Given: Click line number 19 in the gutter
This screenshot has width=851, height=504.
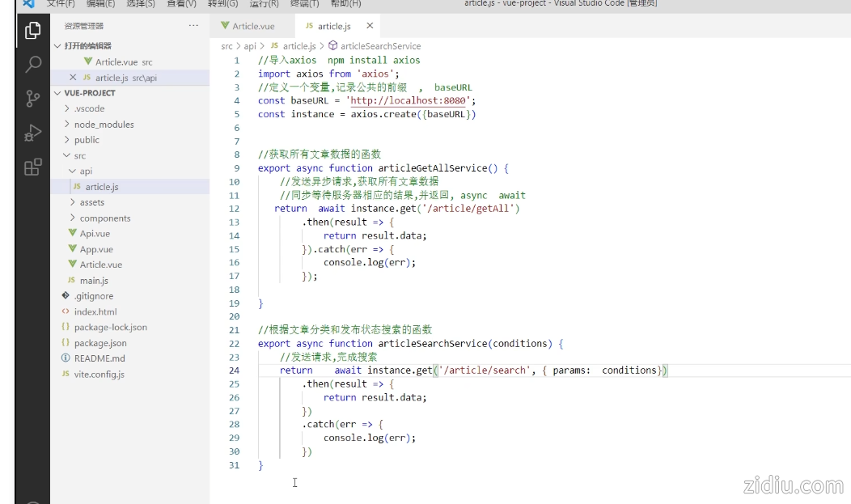Looking at the screenshot, I should pyautogui.click(x=235, y=303).
